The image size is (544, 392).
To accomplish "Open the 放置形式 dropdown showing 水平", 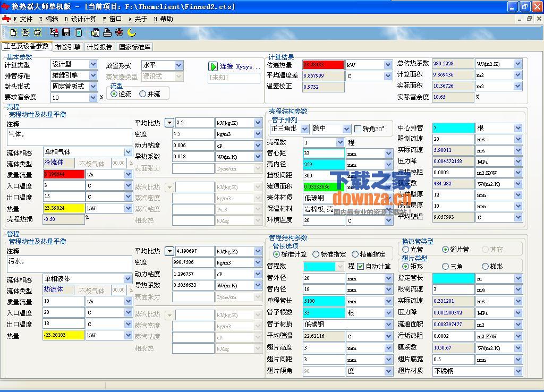I will 178,65.
